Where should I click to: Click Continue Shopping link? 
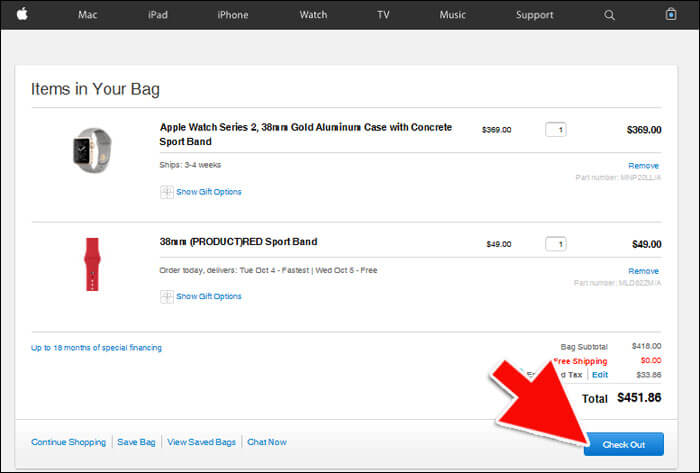pyautogui.click(x=68, y=442)
